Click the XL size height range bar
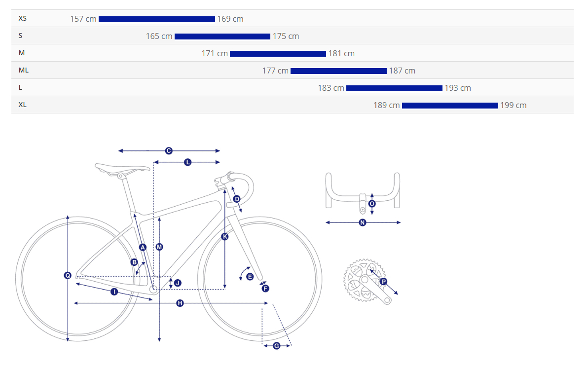 pyautogui.click(x=450, y=106)
